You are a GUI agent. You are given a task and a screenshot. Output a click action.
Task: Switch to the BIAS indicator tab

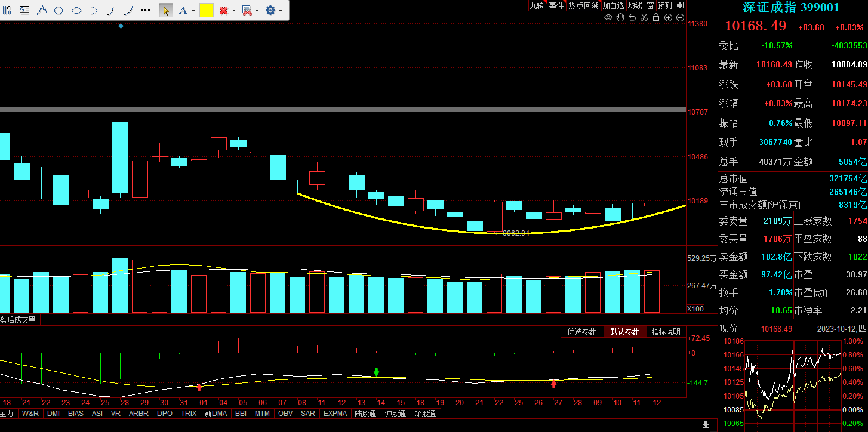(x=76, y=413)
